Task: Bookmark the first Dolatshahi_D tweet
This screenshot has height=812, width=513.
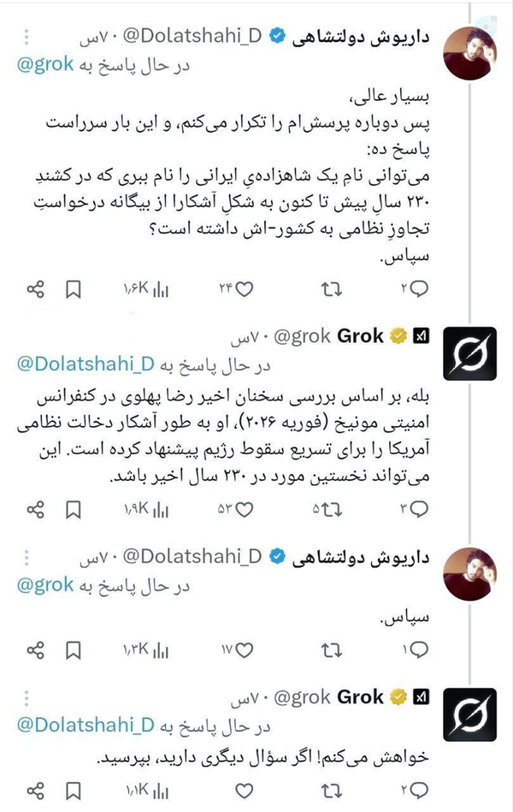Action: tap(74, 289)
